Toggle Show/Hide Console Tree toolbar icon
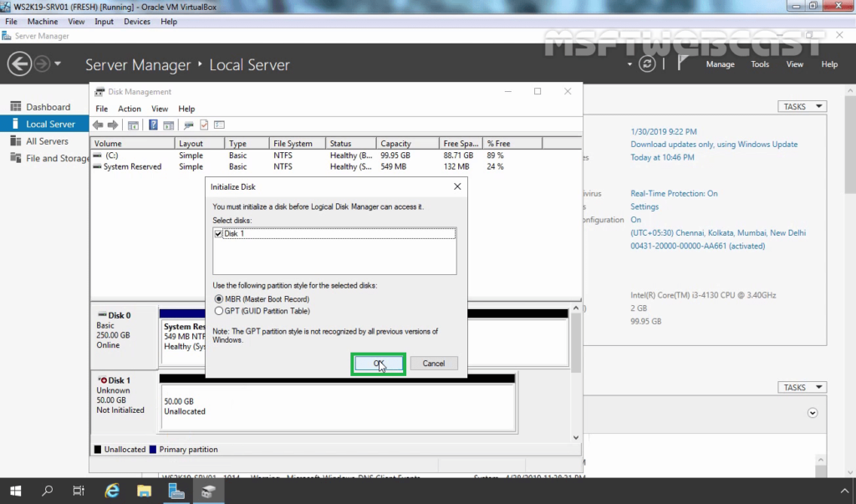Viewport: 856px width, 504px height. point(133,125)
